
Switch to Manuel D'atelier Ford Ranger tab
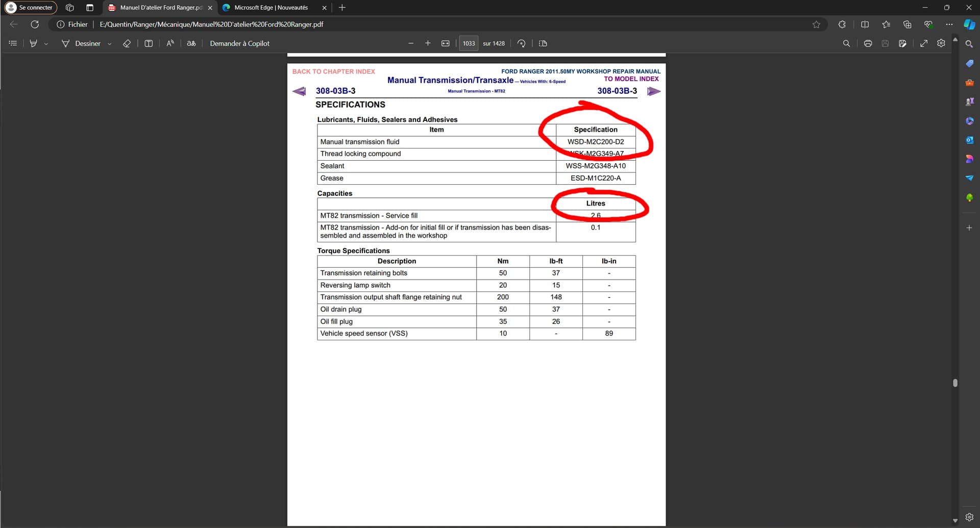(x=156, y=8)
